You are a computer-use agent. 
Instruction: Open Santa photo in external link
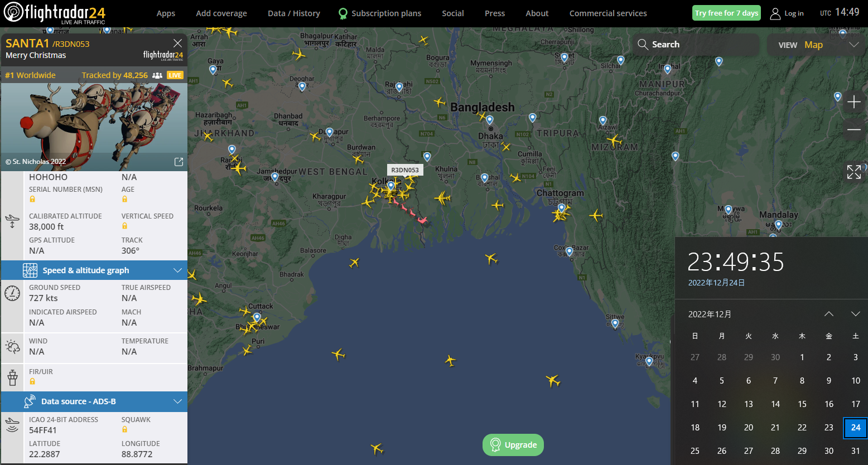coord(179,162)
